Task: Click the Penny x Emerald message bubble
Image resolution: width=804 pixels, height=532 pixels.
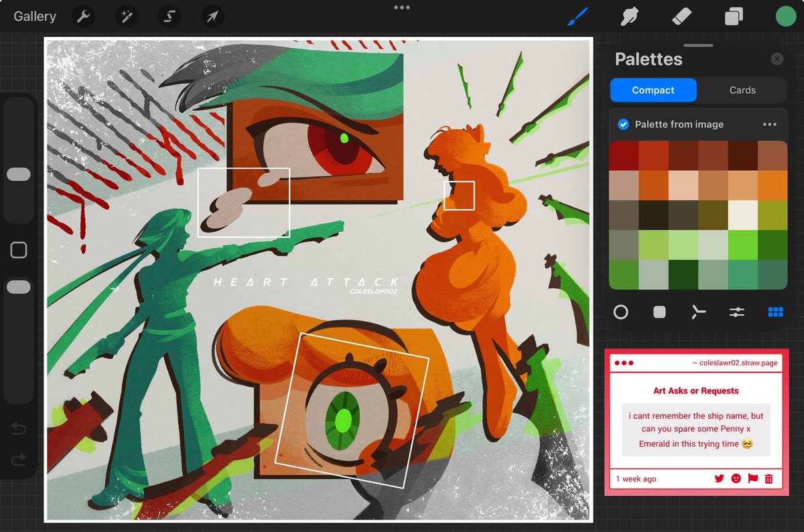Action: click(695, 429)
